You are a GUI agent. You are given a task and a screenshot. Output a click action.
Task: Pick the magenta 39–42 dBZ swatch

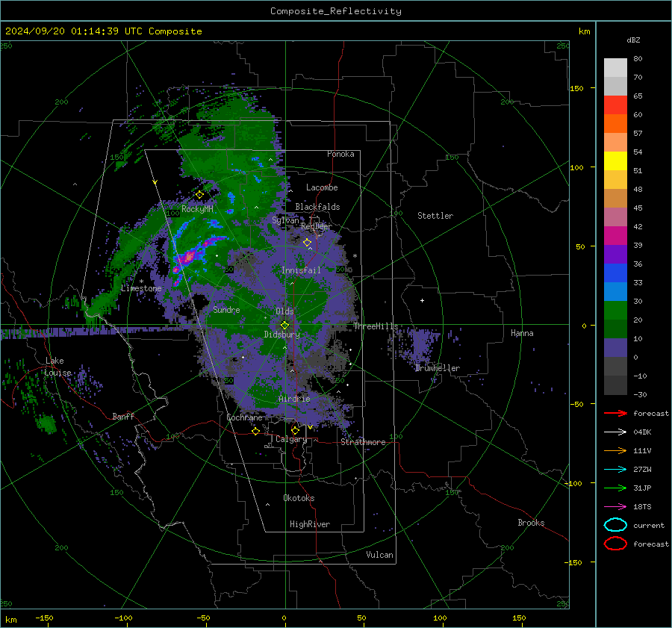point(615,236)
